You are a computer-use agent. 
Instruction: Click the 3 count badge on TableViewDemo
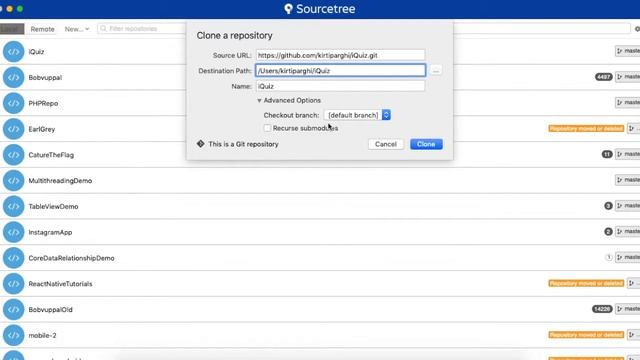[x=608, y=206]
